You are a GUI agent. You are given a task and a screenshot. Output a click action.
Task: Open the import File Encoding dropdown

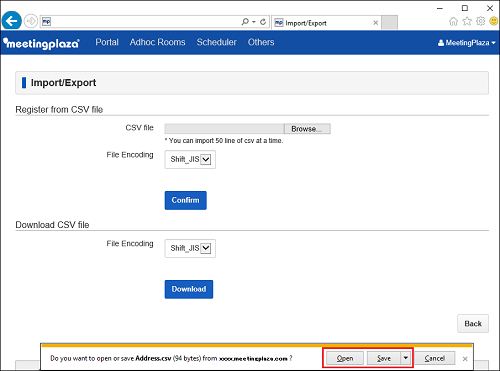click(x=190, y=159)
